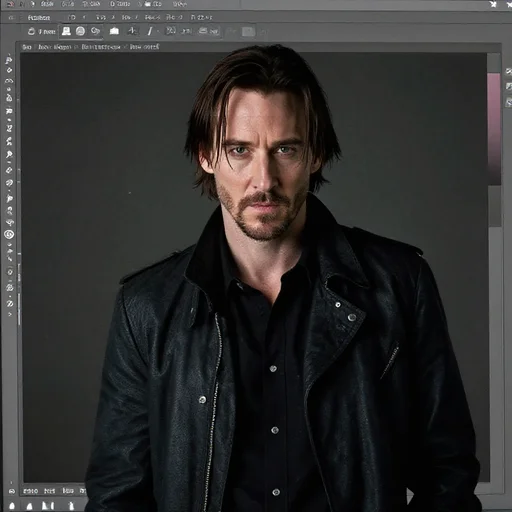The width and height of the screenshot is (512, 512).
Task: Toggle the top icon on the right panel edge
Action: (509, 71)
